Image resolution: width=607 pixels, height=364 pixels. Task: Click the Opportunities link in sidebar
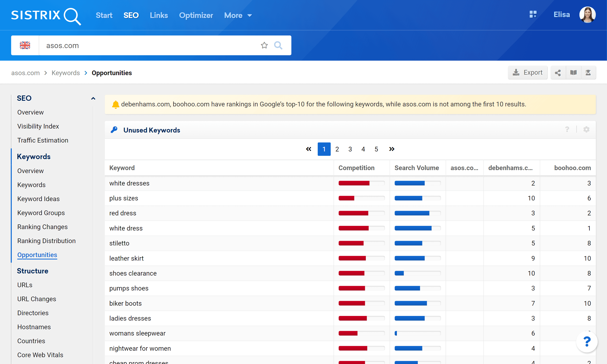point(37,255)
